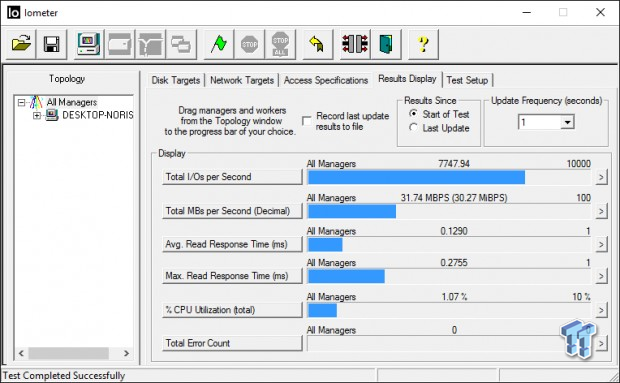Minimize the Iometer window

526,12
